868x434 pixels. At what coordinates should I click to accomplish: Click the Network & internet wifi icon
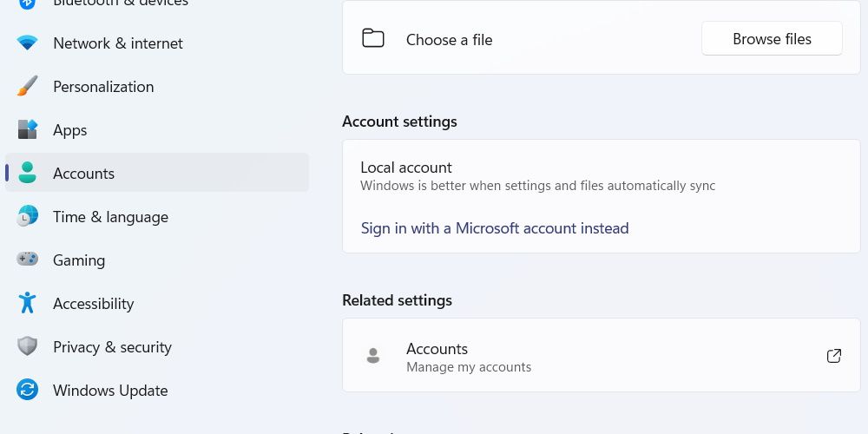(28, 43)
